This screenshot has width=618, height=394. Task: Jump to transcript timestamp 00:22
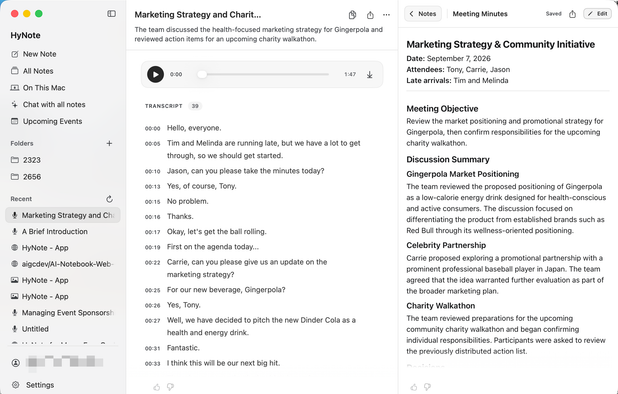[x=153, y=262]
